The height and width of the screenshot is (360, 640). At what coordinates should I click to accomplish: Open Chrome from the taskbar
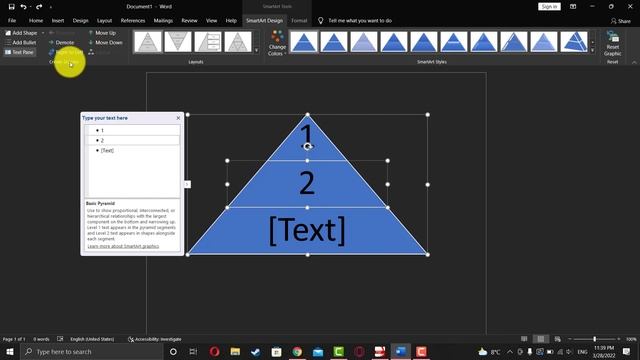(x=297, y=351)
